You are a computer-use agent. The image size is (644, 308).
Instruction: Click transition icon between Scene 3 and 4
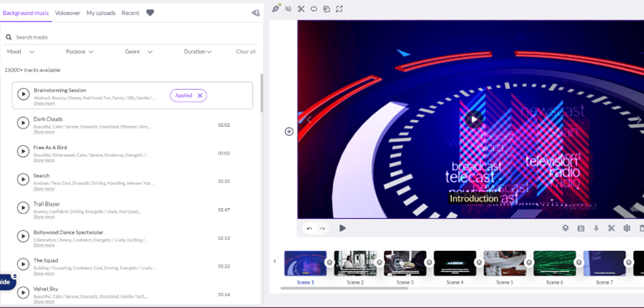(x=429, y=262)
